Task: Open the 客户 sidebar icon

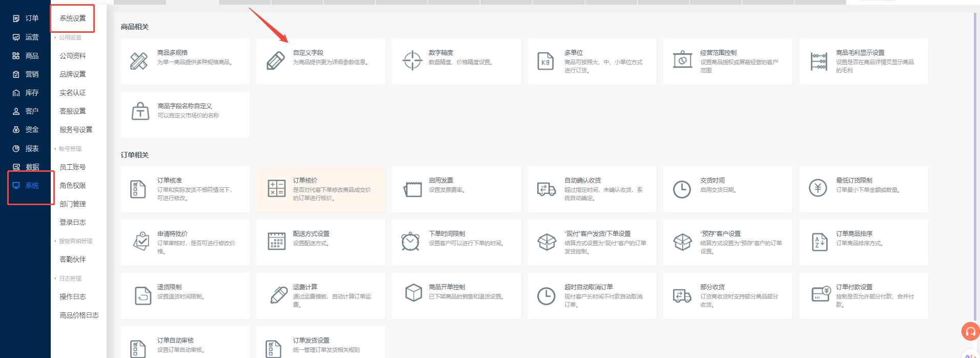Action: click(16, 111)
